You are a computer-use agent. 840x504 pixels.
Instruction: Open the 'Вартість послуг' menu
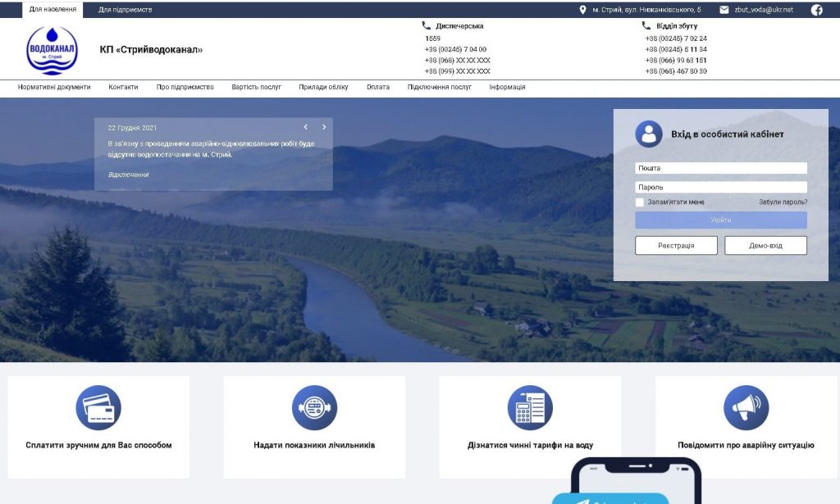tap(256, 87)
